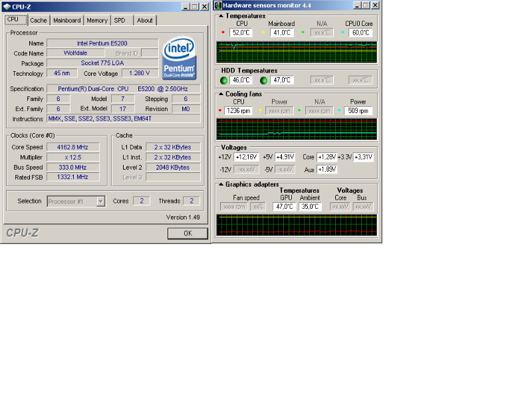Click the +12V voltage value +12,16V
The width and height of the screenshot is (532, 399).
pos(247,157)
